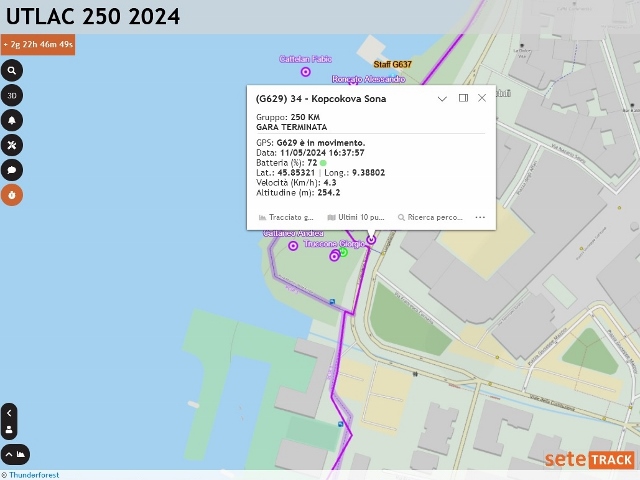Click the orange stopwatch timer button
The image size is (640, 480).
point(12,195)
